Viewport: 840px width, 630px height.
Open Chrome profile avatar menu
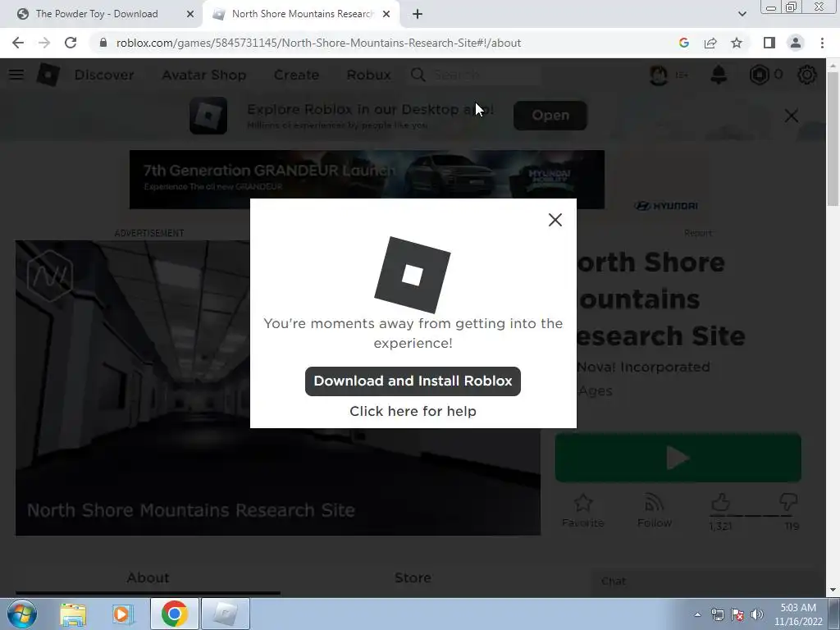click(x=796, y=43)
